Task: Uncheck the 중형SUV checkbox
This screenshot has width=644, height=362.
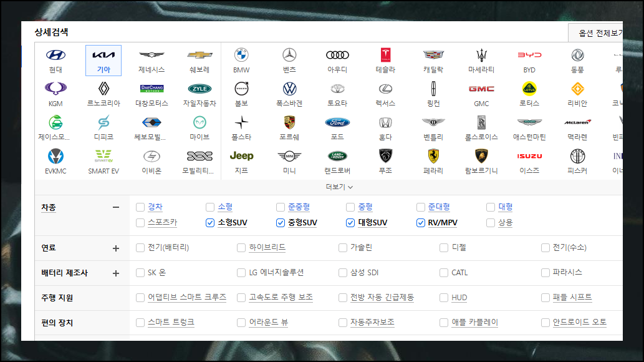Action: (281, 223)
